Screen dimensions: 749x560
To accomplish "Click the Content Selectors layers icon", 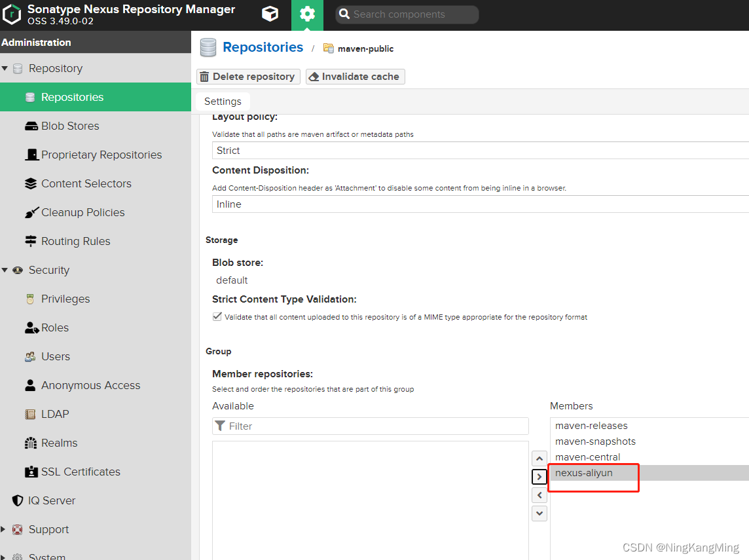I will [x=31, y=183].
